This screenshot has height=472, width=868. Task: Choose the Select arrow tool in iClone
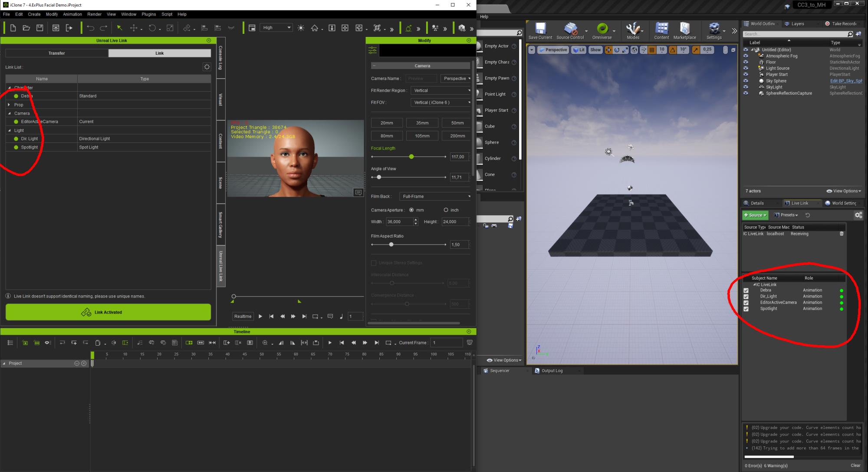pyautogui.click(x=119, y=28)
